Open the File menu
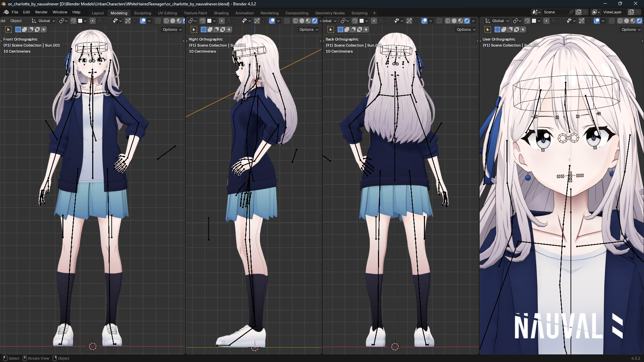 [15, 12]
